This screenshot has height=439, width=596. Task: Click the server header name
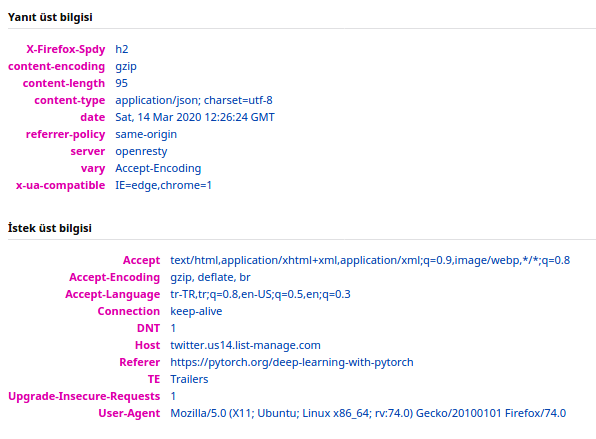[88, 151]
